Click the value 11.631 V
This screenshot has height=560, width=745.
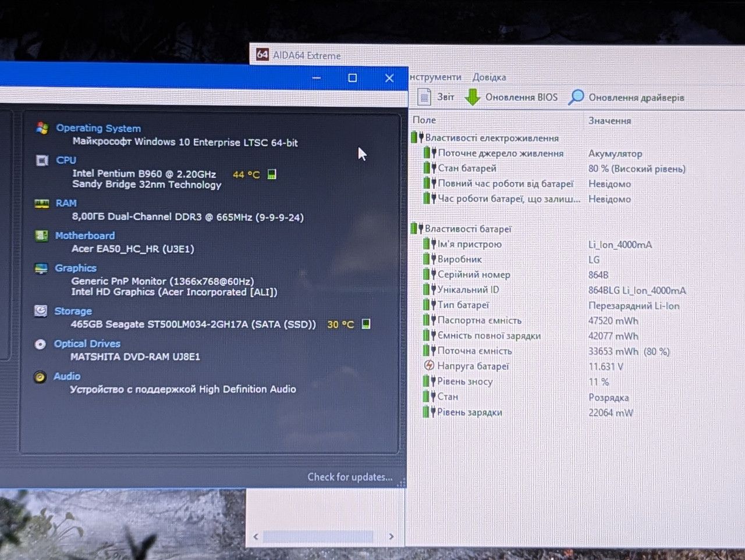pos(606,366)
